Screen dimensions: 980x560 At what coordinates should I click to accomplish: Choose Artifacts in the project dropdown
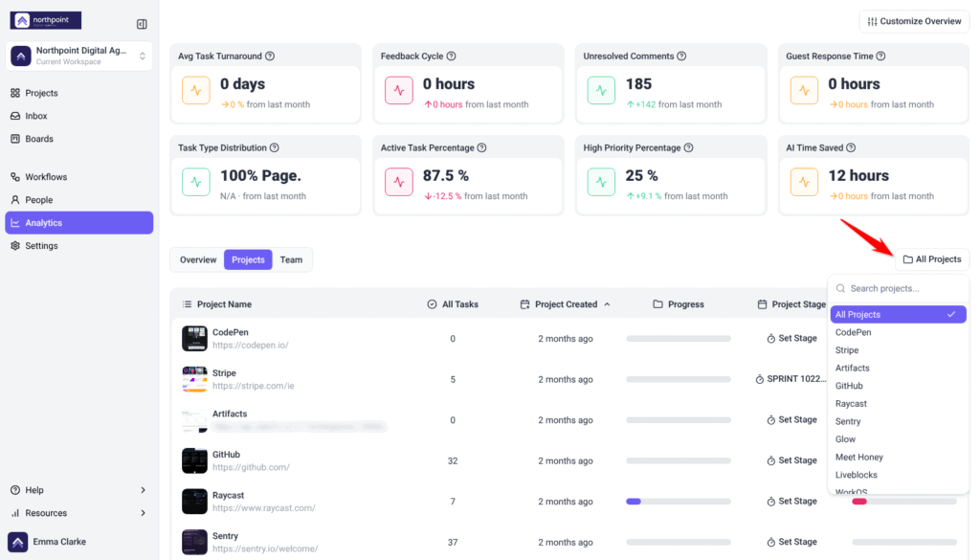898,369
